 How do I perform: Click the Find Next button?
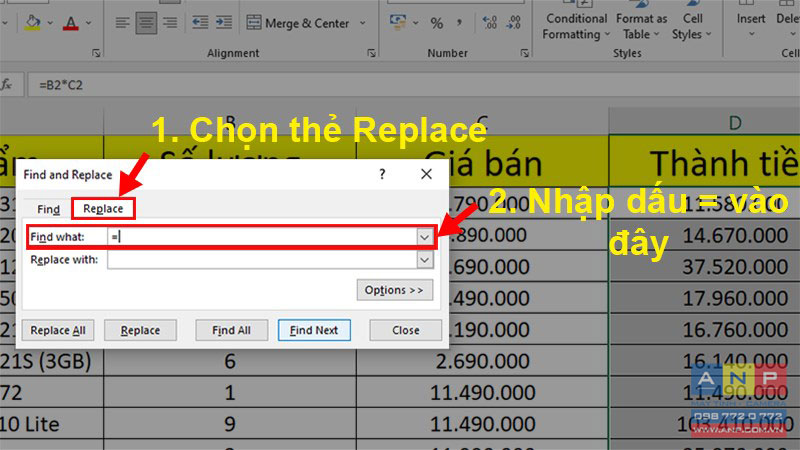point(314,330)
